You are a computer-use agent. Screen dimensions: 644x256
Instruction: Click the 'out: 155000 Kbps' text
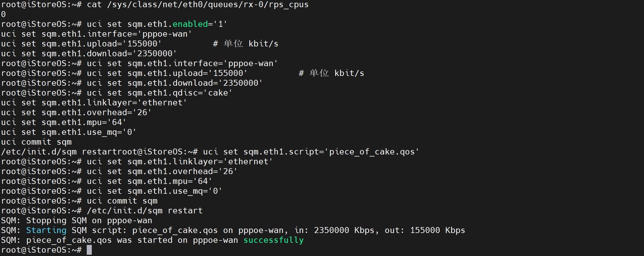425,230
